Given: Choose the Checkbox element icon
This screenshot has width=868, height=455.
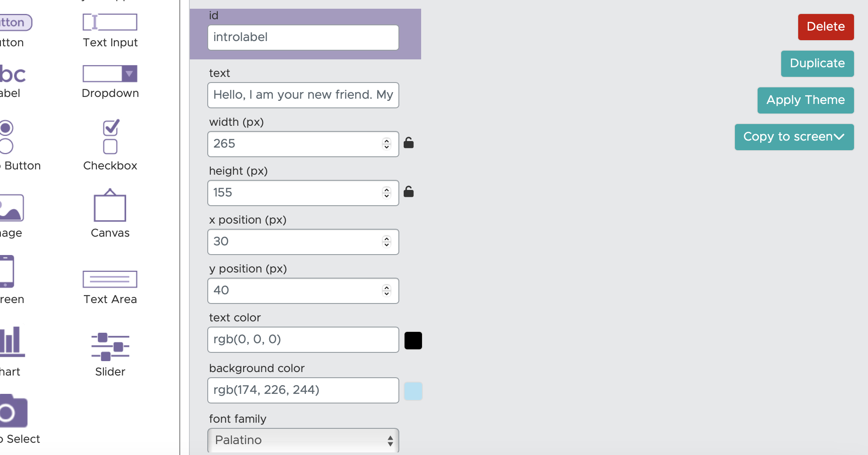Looking at the screenshot, I should tap(110, 137).
